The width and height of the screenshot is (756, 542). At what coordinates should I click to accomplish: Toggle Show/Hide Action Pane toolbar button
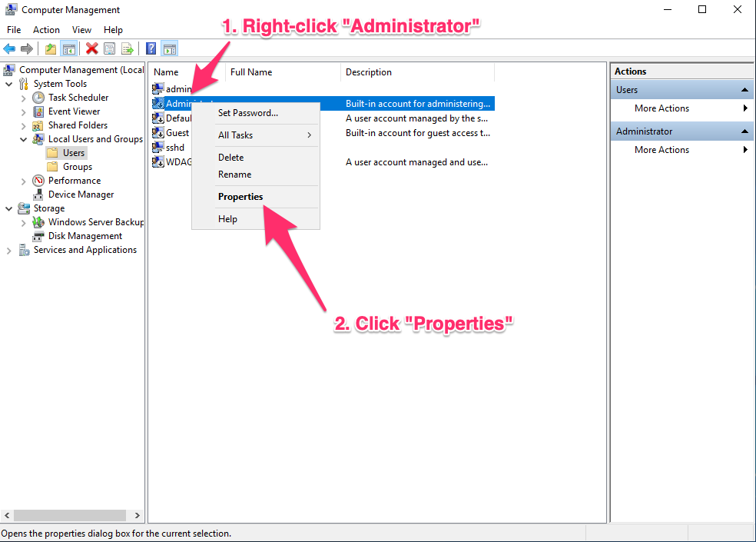[x=170, y=48]
